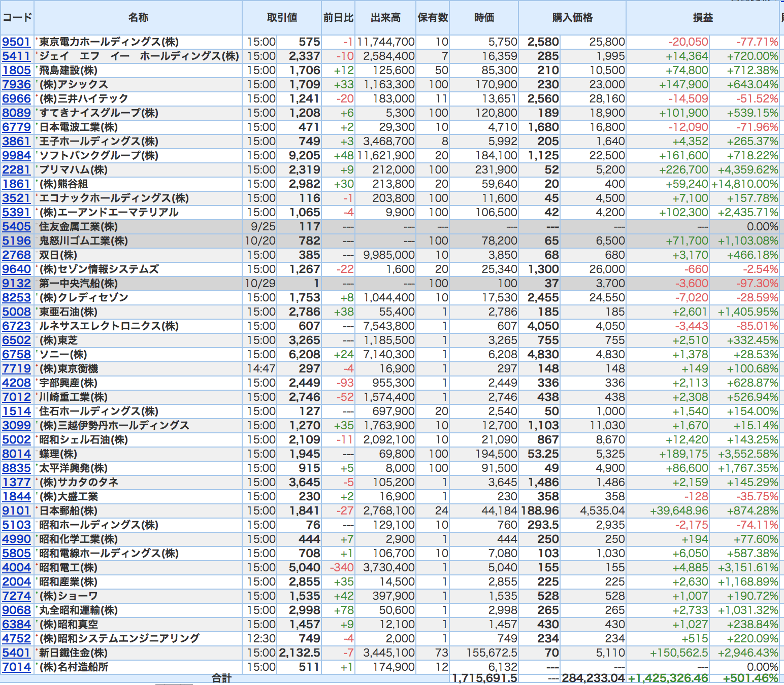
Task: Select stock code 7936 ASICS link
Action: (x=16, y=85)
